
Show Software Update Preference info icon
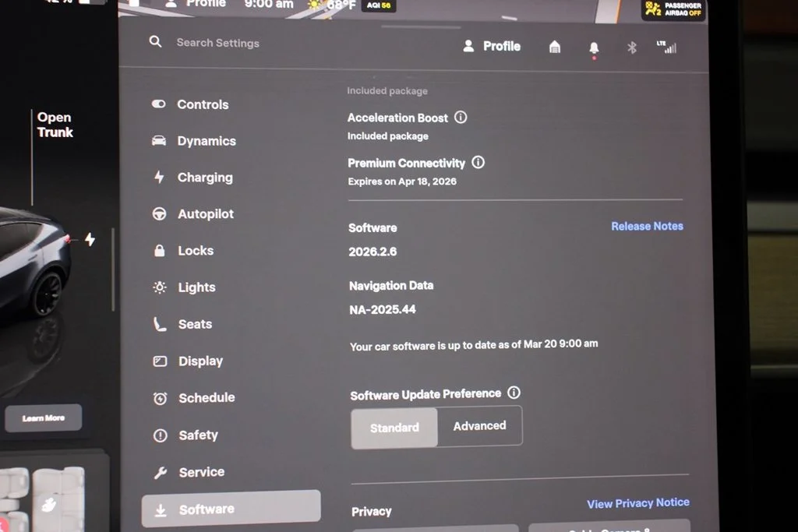514,393
